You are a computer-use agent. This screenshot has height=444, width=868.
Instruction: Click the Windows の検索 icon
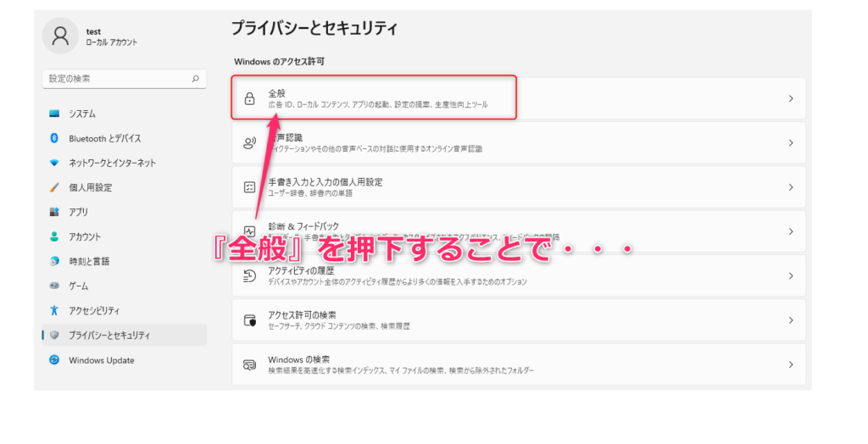click(x=250, y=364)
